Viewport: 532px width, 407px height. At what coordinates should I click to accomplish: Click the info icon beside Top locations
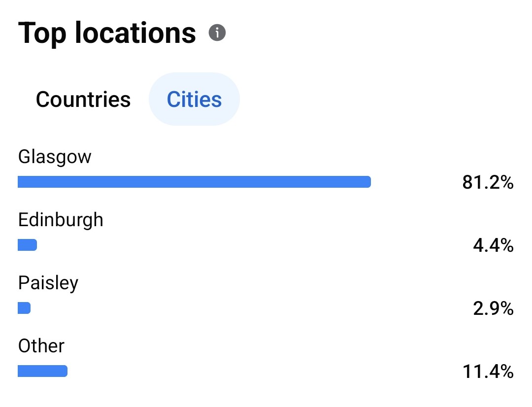(x=217, y=34)
